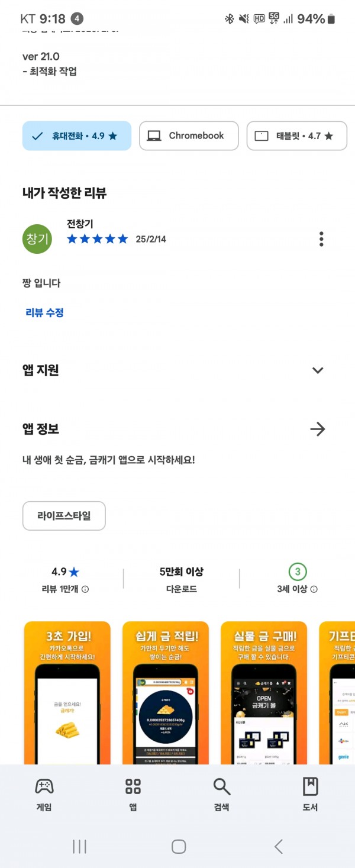This screenshot has width=355, height=868.
Task: Switch to the 앱 tab
Action: (133, 794)
